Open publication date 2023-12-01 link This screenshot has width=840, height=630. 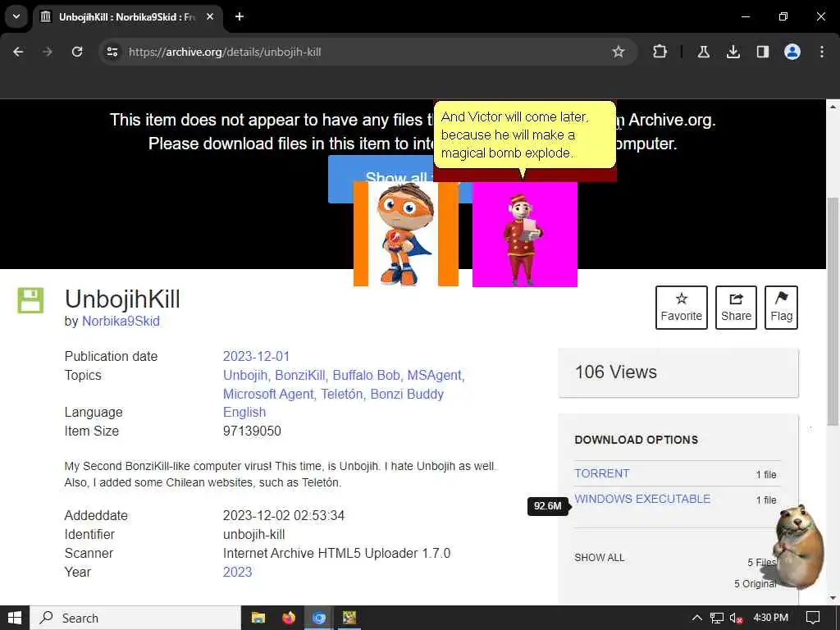(x=256, y=356)
